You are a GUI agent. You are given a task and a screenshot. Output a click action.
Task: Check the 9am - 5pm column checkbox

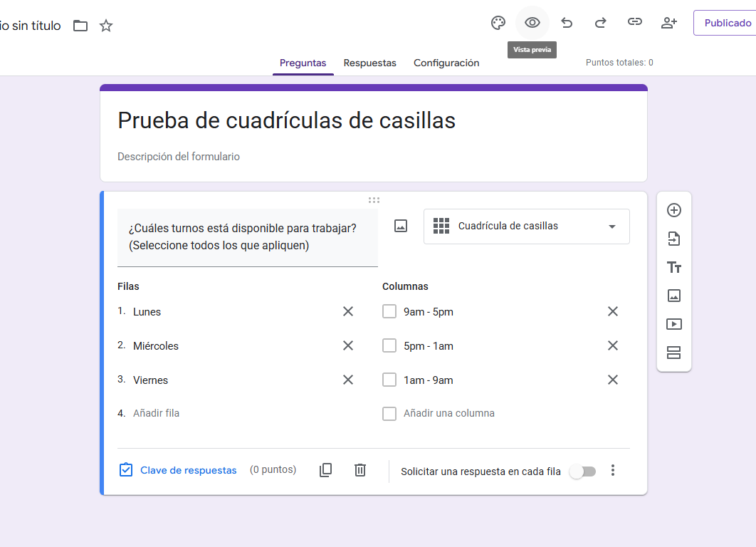[x=389, y=311]
